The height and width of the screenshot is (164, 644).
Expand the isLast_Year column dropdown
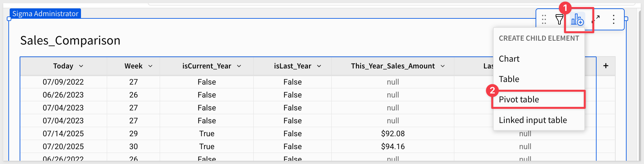click(x=319, y=66)
